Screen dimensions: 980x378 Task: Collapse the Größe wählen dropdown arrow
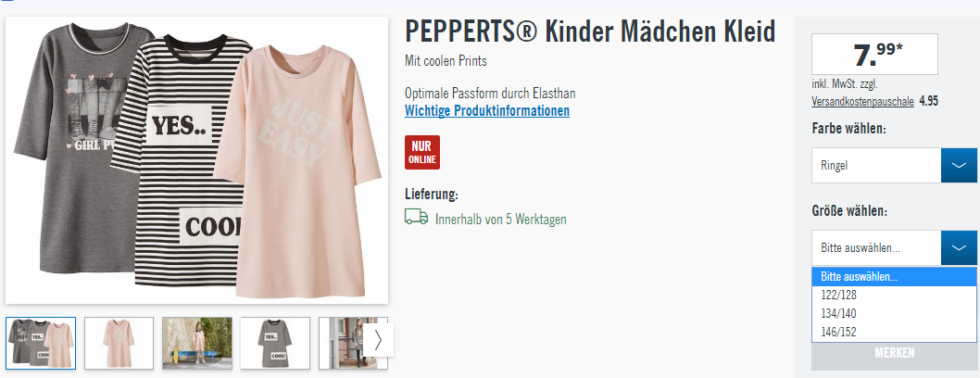[959, 248]
